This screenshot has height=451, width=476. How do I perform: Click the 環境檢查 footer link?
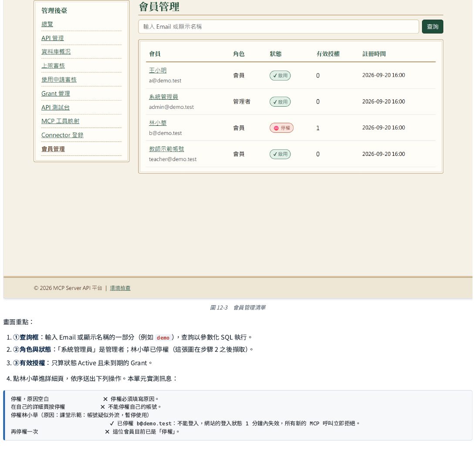pos(120,288)
